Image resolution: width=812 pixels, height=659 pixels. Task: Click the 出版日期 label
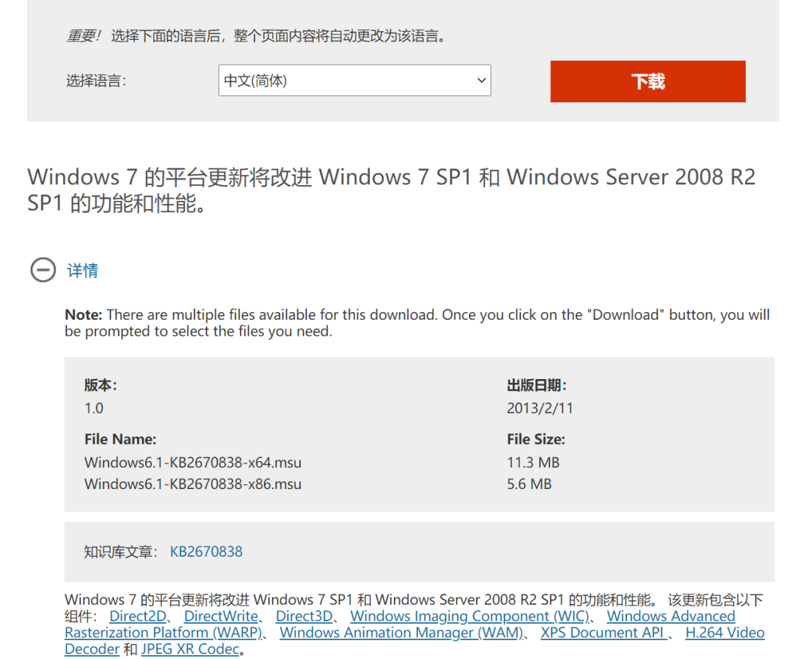537,385
